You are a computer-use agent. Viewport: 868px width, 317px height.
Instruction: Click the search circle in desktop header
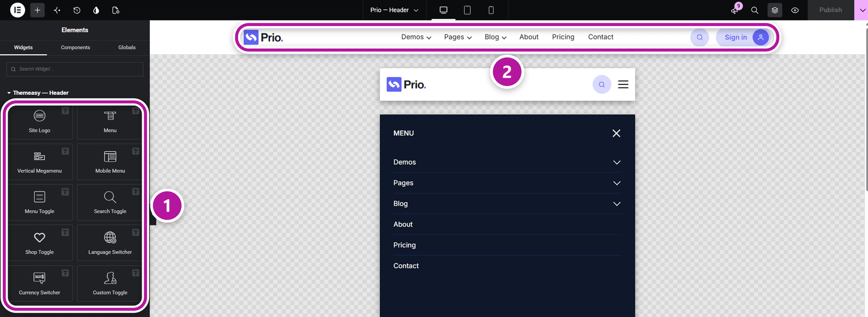click(x=700, y=37)
